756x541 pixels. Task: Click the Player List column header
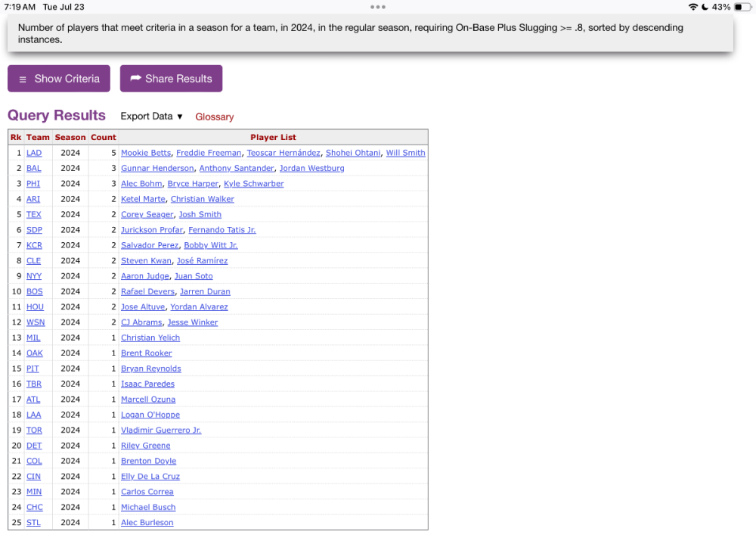(x=273, y=137)
